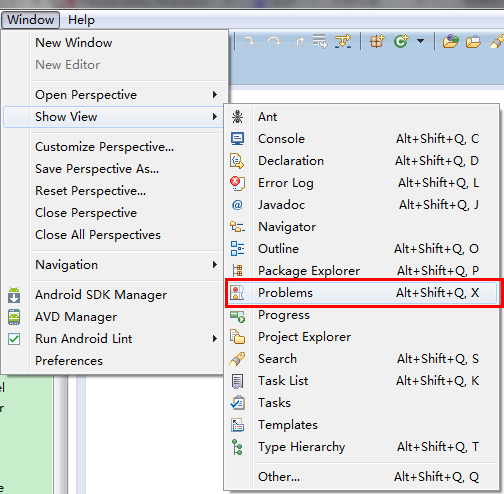Show the Javadoc view
504x494 pixels.
coord(361,205)
